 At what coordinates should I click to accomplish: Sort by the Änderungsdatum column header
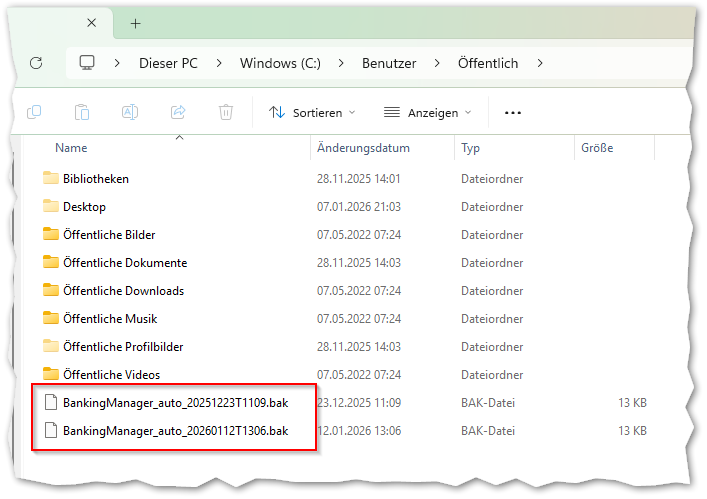pyautogui.click(x=363, y=148)
